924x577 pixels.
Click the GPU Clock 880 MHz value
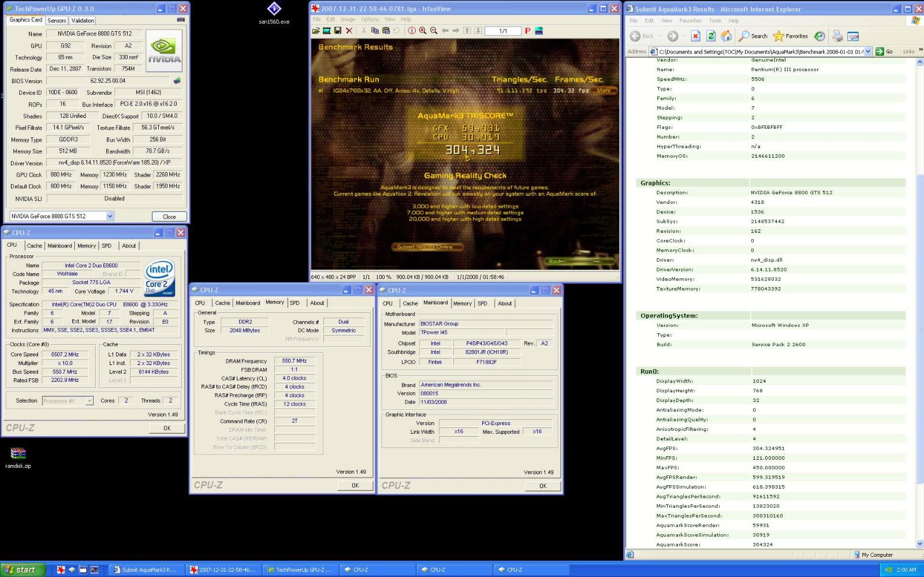pyautogui.click(x=61, y=174)
